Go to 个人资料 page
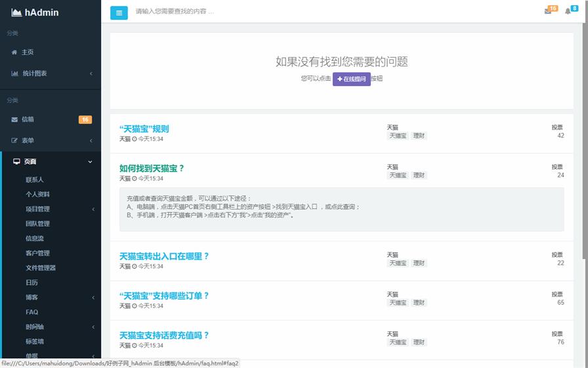Image resolution: width=588 pixels, height=368 pixels. tap(37, 194)
